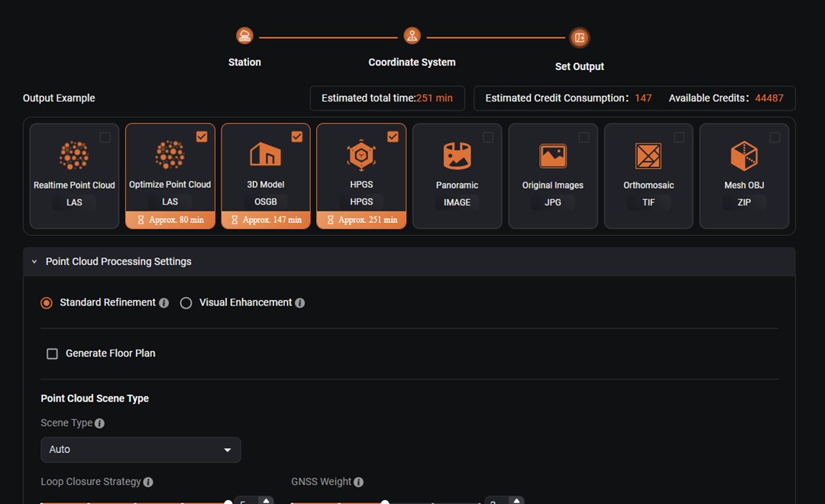The width and height of the screenshot is (825, 504).
Task: Click the Orthomosaic icon
Action: (649, 156)
